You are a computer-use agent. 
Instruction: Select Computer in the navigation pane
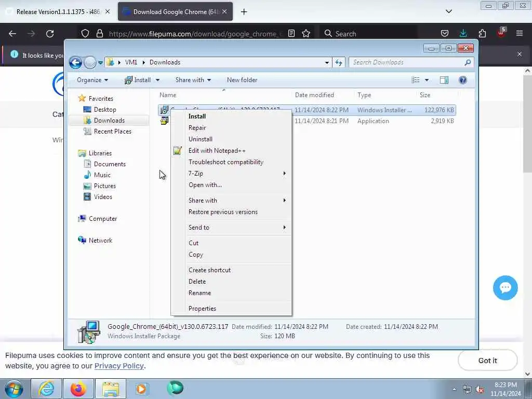click(x=103, y=219)
